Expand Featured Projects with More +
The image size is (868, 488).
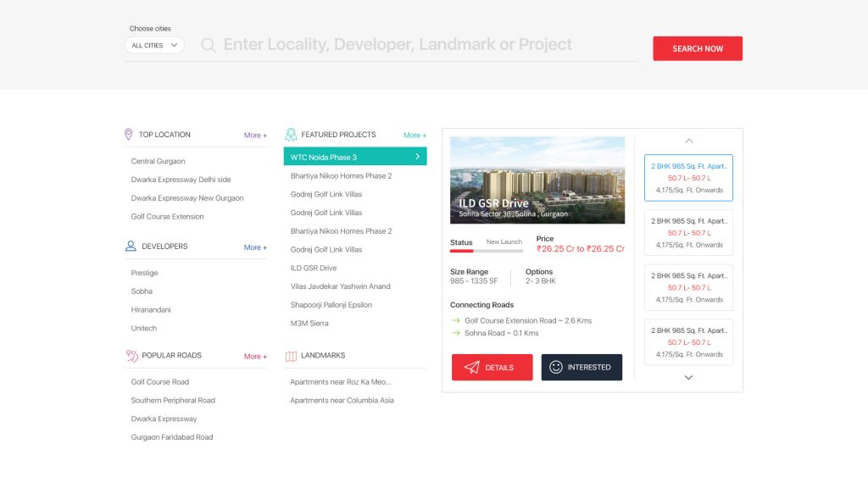pos(415,135)
